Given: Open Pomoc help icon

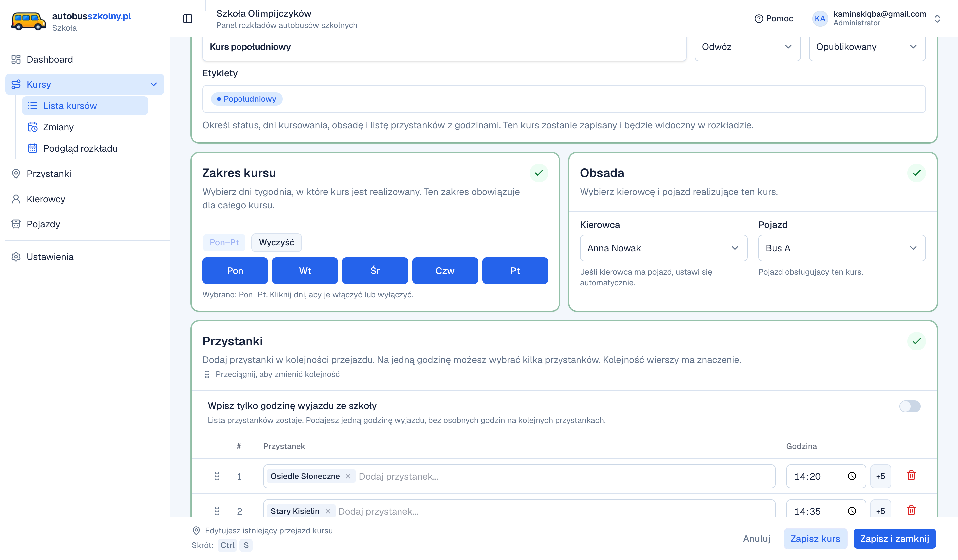Looking at the screenshot, I should click(759, 19).
